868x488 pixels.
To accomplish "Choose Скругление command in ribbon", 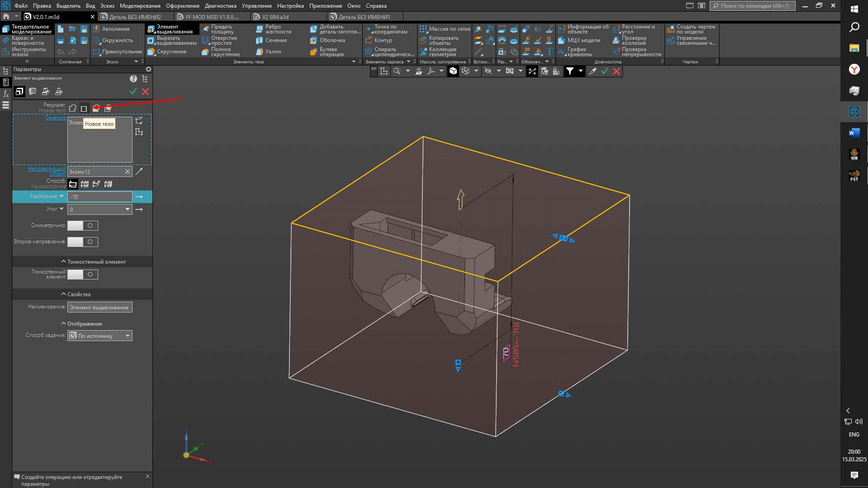I will (x=167, y=52).
